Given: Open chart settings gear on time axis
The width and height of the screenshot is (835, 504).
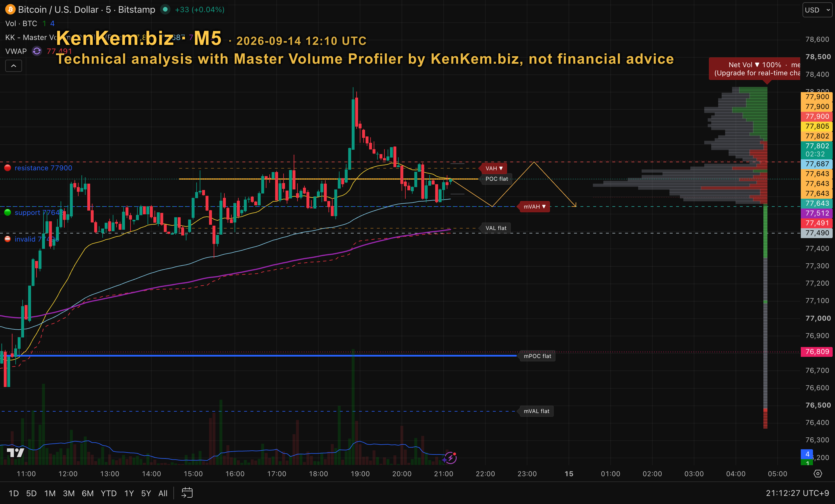Looking at the screenshot, I should [x=818, y=474].
